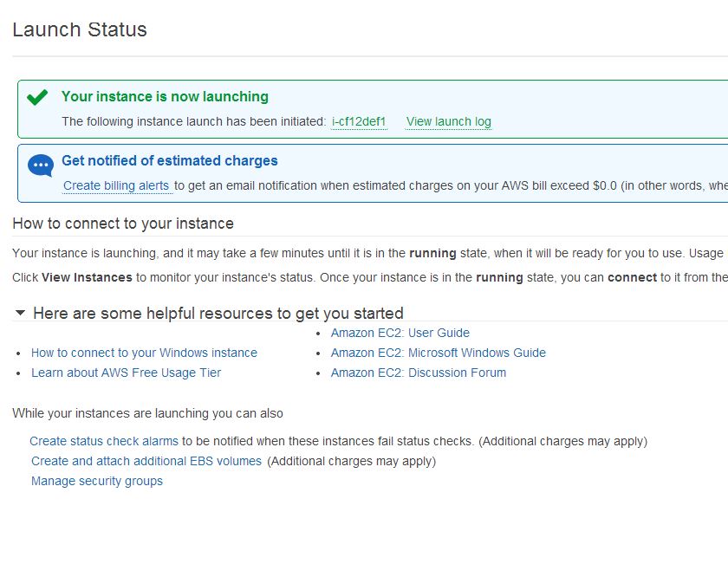728x577 pixels.
Task: Click the green checkmark success icon
Action: point(37,98)
